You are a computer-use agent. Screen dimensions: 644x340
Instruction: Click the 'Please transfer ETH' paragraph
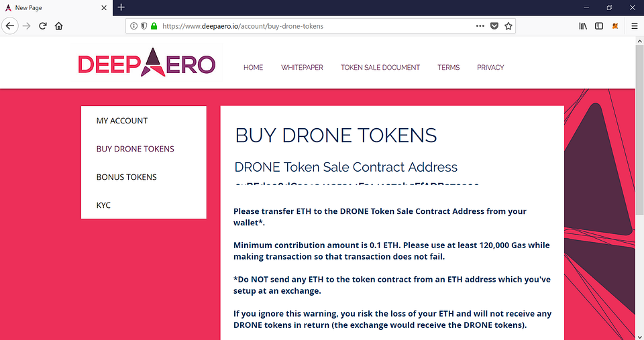point(380,217)
